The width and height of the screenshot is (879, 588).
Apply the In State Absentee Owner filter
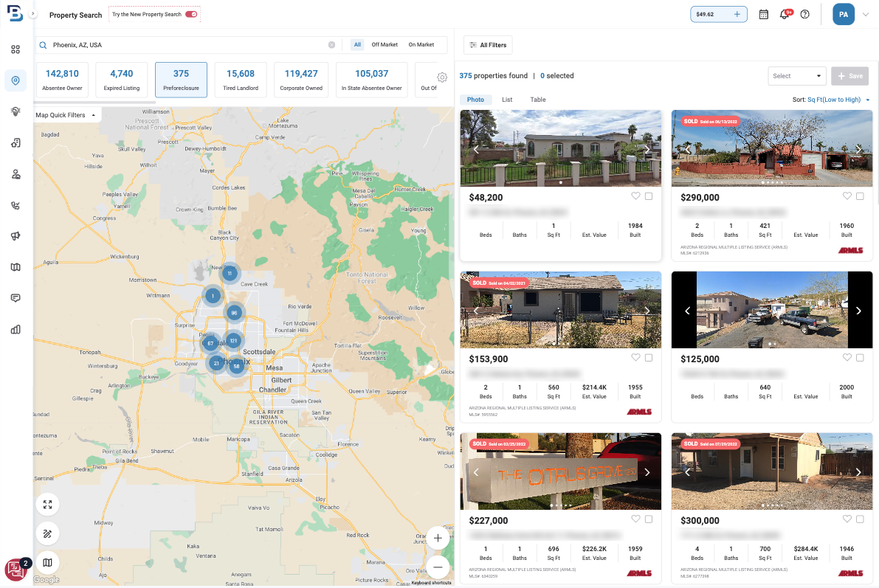coord(372,80)
